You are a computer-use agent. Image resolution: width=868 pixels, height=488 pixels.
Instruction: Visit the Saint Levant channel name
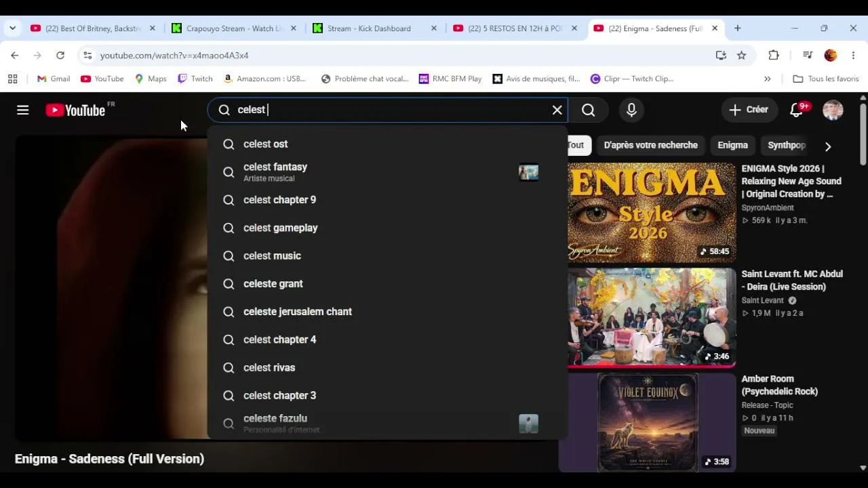[762, 300]
